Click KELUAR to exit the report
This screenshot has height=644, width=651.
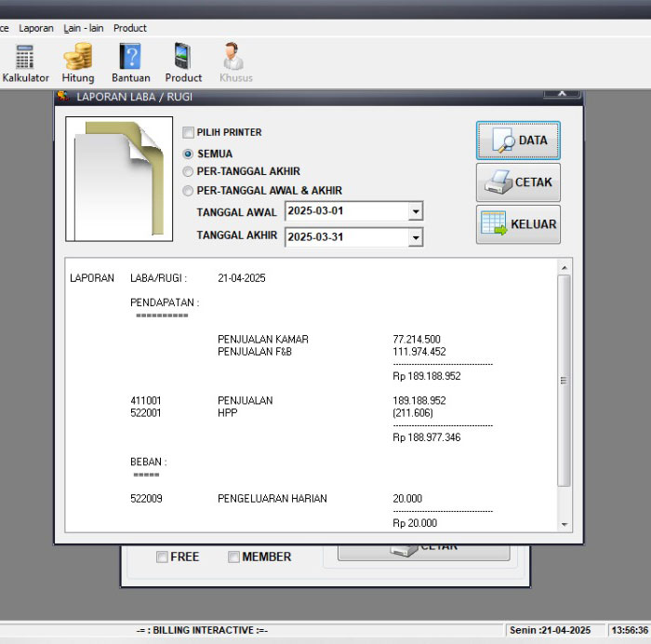[x=518, y=224]
